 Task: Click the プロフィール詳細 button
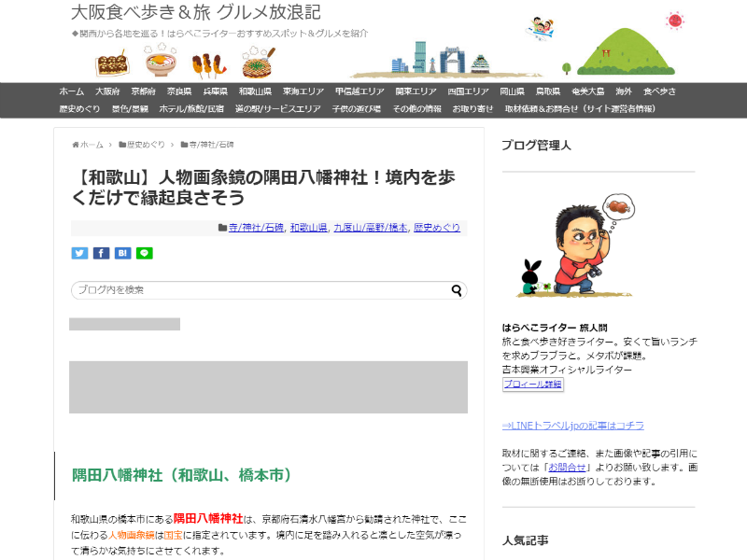point(533,385)
